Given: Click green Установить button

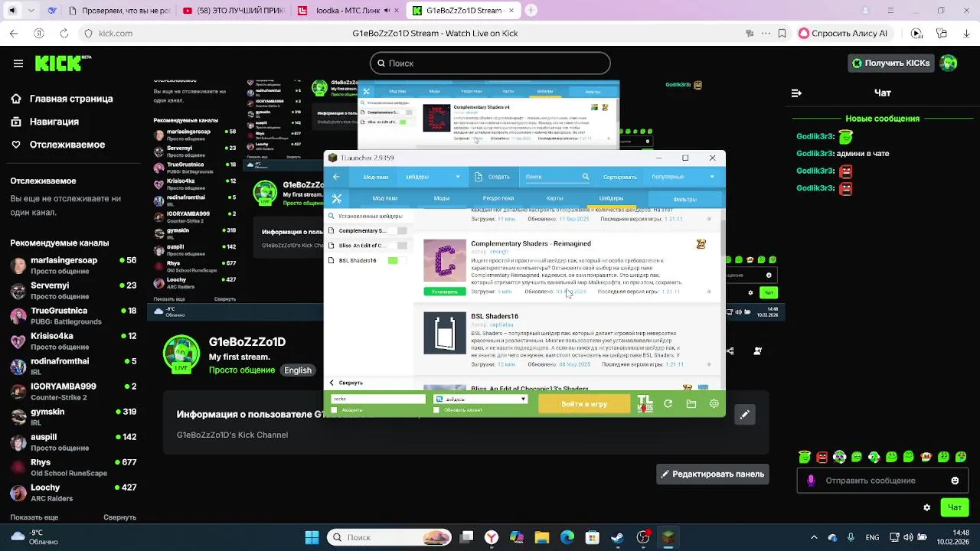Looking at the screenshot, I should click(x=445, y=292).
